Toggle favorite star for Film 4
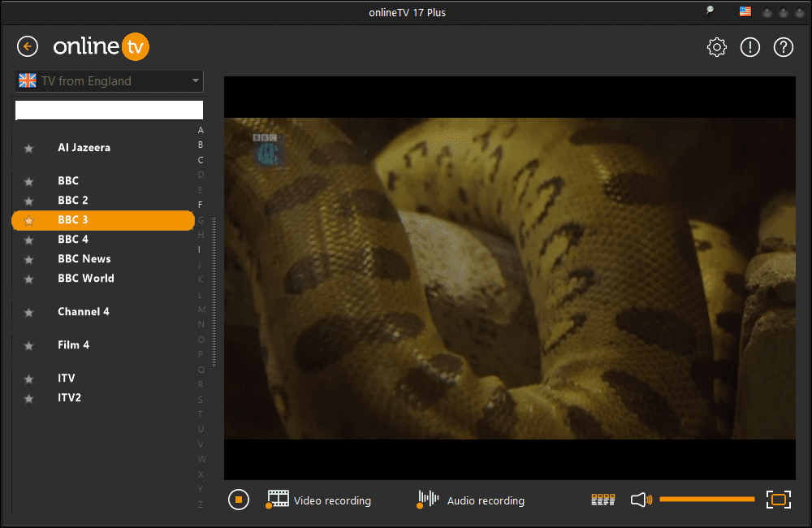 click(x=29, y=345)
